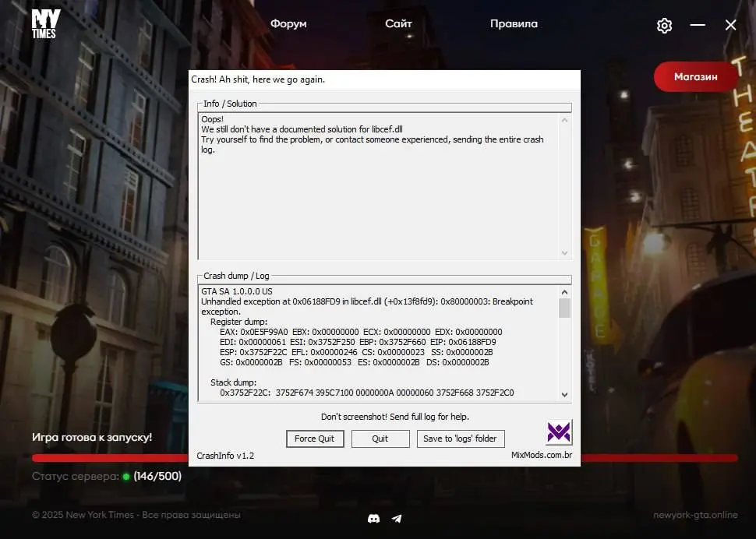The width and height of the screenshot is (756, 539).
Task: Close the launcher with the X icon
Action: 730,26
